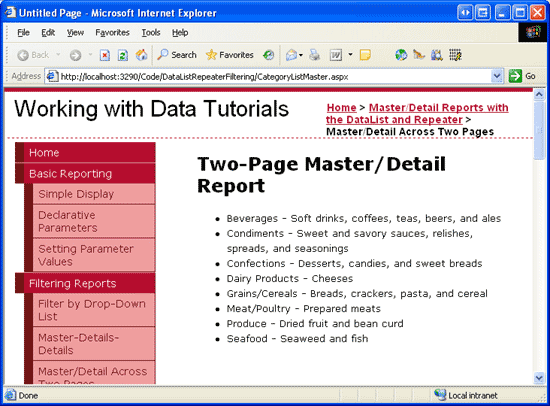
Task: Open the Tools menu
Action: pos(151,33)
